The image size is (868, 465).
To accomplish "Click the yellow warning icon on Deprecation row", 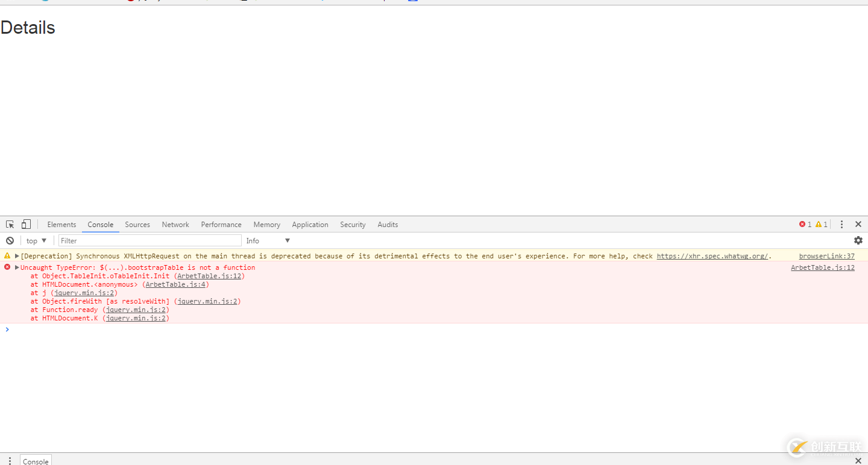I will click(x=7, y=256).
